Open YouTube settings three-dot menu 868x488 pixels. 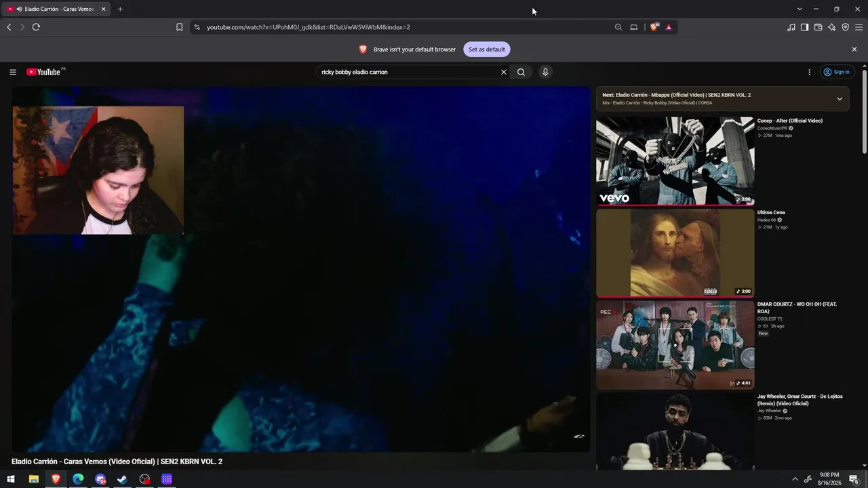tap(809, 72)
